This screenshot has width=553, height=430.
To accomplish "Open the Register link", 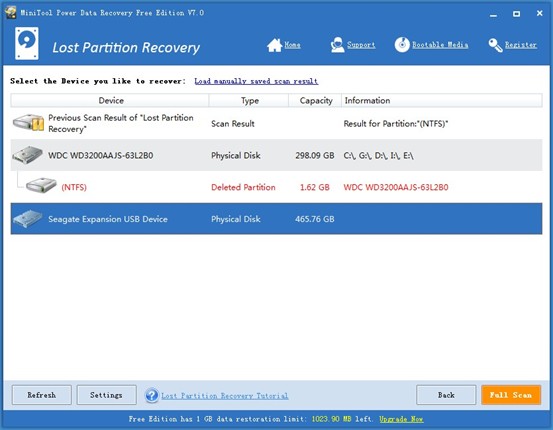I will coord(521,45).
